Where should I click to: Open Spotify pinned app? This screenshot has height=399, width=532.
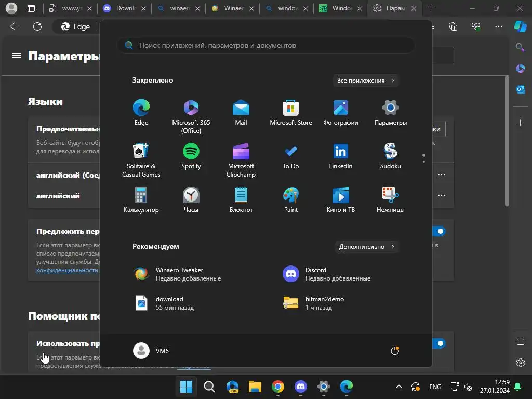[191, 156]
